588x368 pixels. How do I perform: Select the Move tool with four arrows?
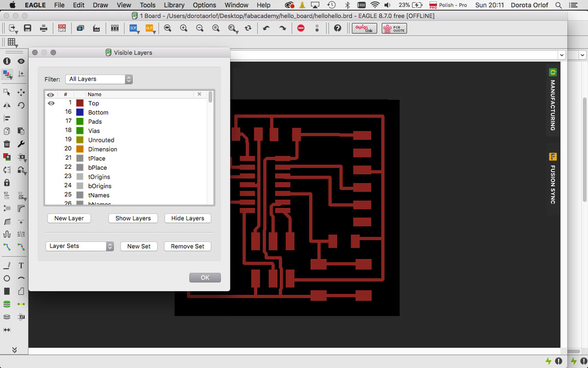coord(21,92)
